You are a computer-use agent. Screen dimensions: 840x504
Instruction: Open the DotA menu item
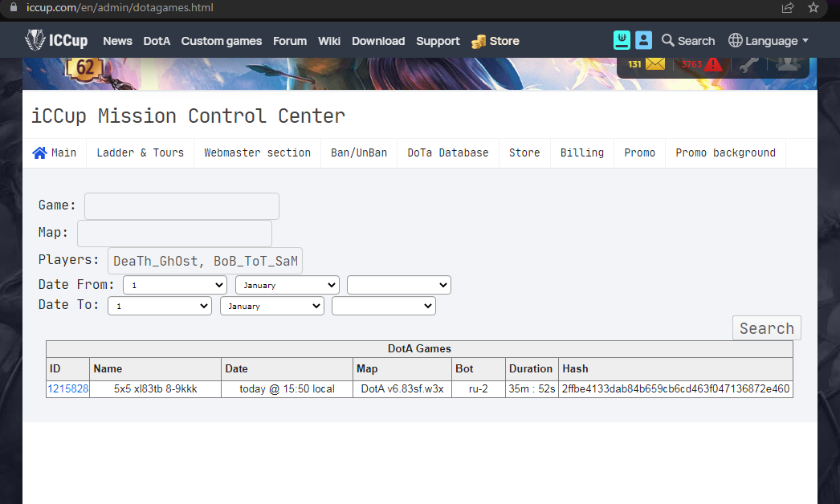tap(157, 41)
